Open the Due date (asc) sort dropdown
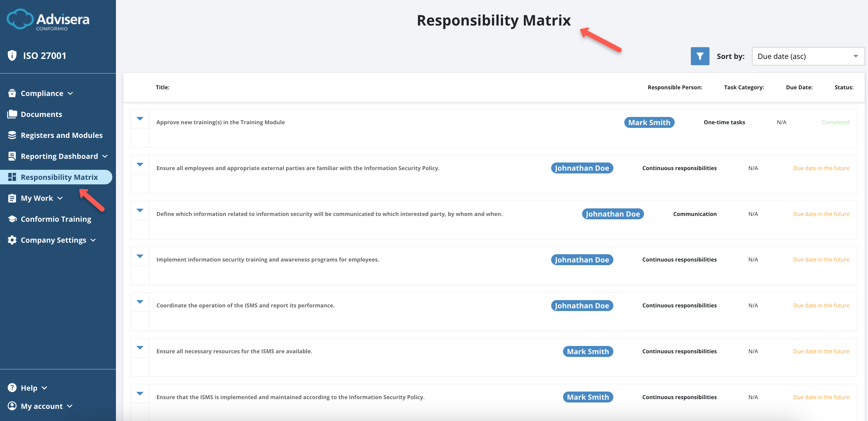The image size is (868, 421). pos(807,56)
